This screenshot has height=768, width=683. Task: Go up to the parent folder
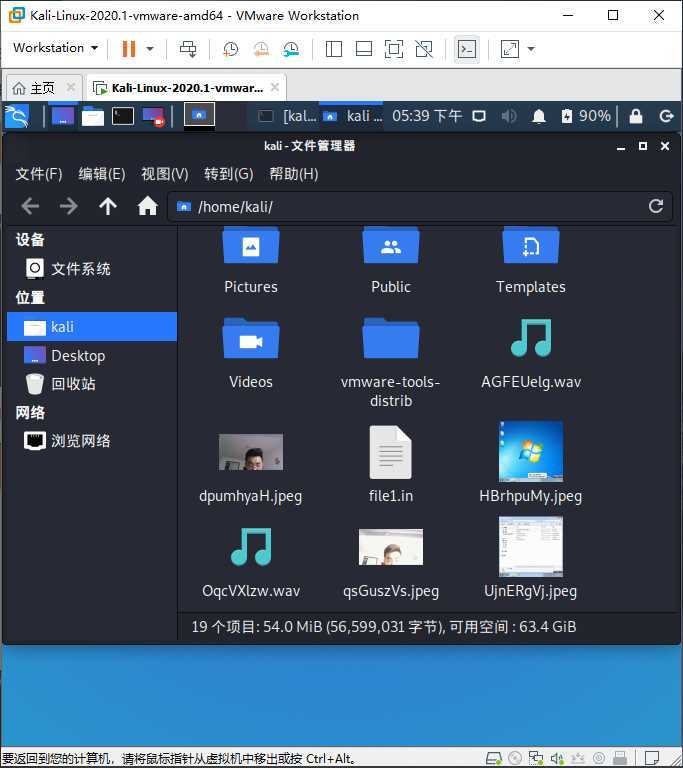(x=108, y=206)
